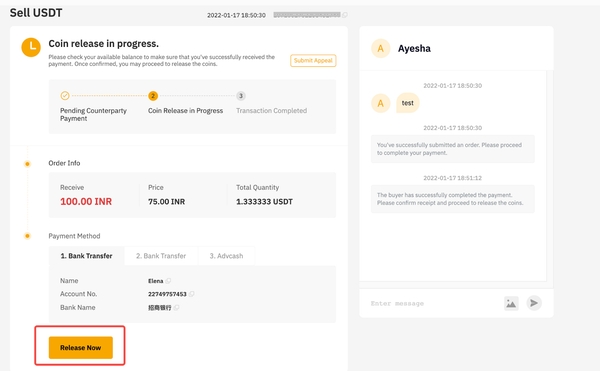This screenshot has width=600, height=371.
Task: Focus the Enter message input field
Action: click(432, 303)
